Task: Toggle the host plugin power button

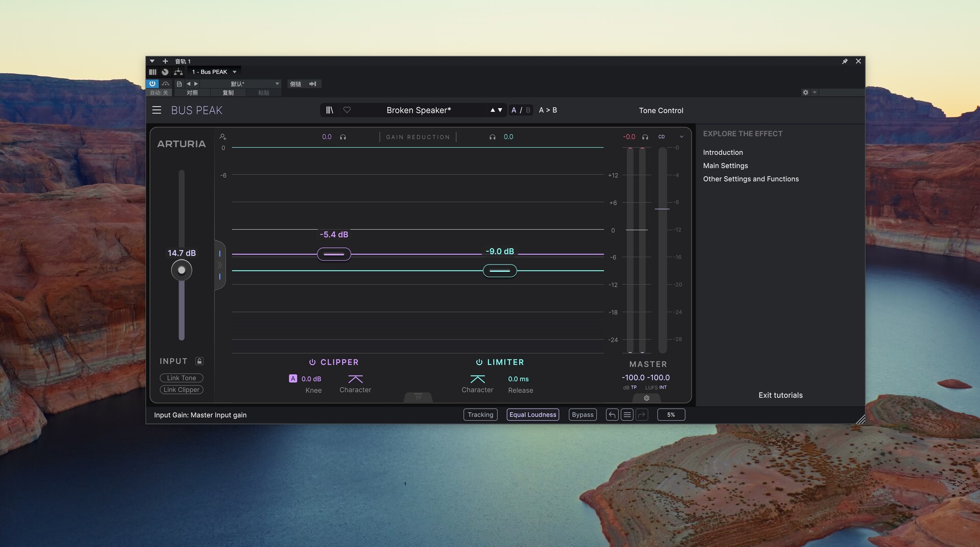Action: click(x=152, y=84)
